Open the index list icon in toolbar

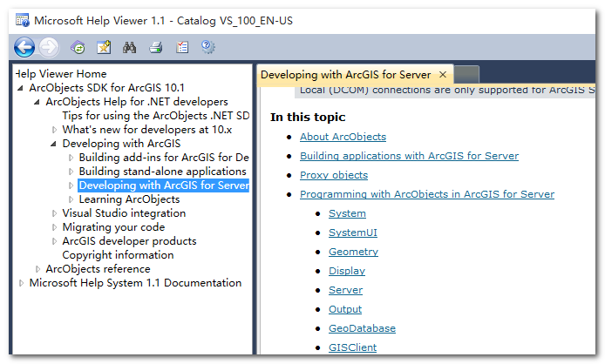point(182,47)
